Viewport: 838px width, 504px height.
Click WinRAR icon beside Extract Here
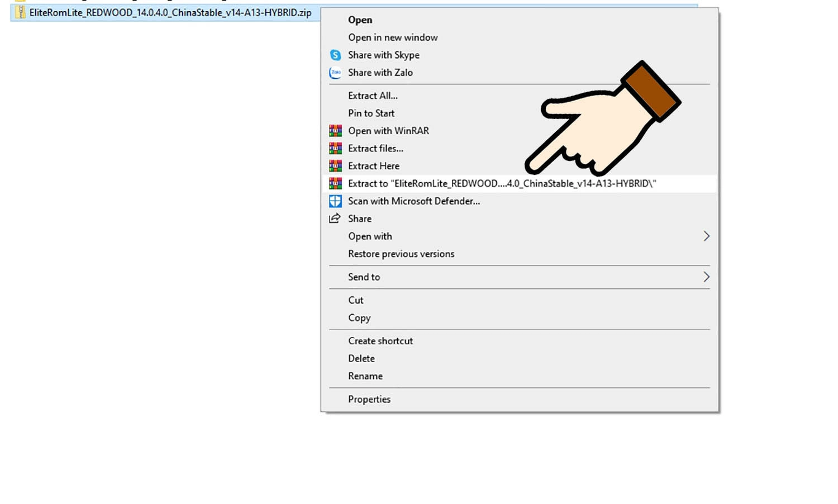point(335,166)
